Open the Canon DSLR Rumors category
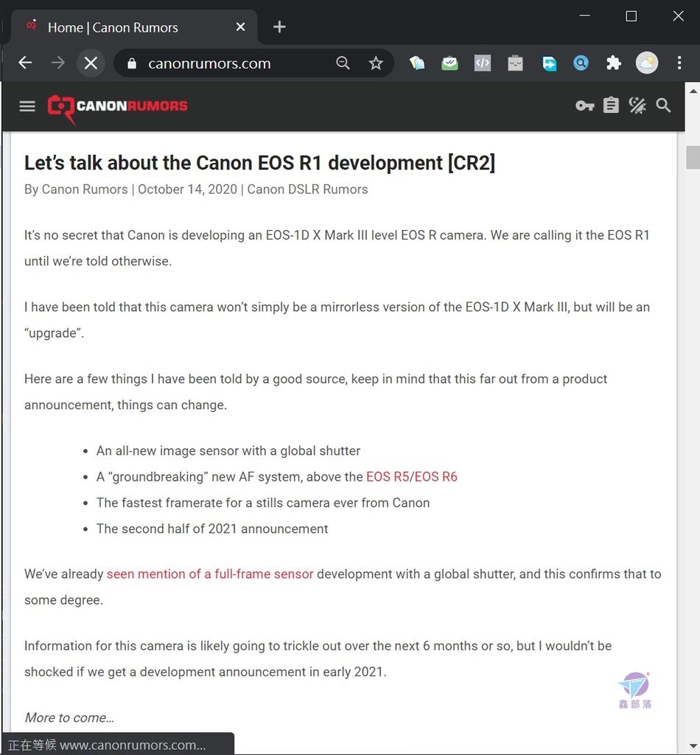Screen dimensions: 700x755 (307, 189)
